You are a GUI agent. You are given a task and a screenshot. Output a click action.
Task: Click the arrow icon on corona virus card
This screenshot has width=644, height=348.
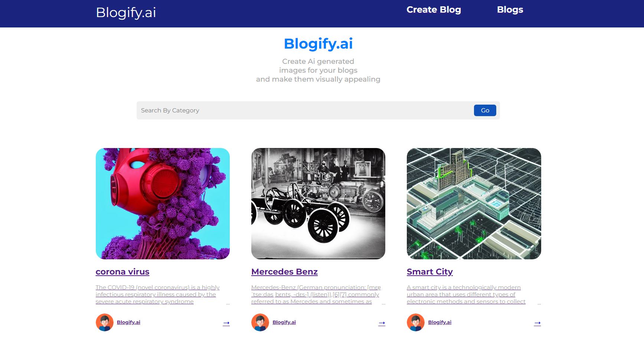[226, 323]
